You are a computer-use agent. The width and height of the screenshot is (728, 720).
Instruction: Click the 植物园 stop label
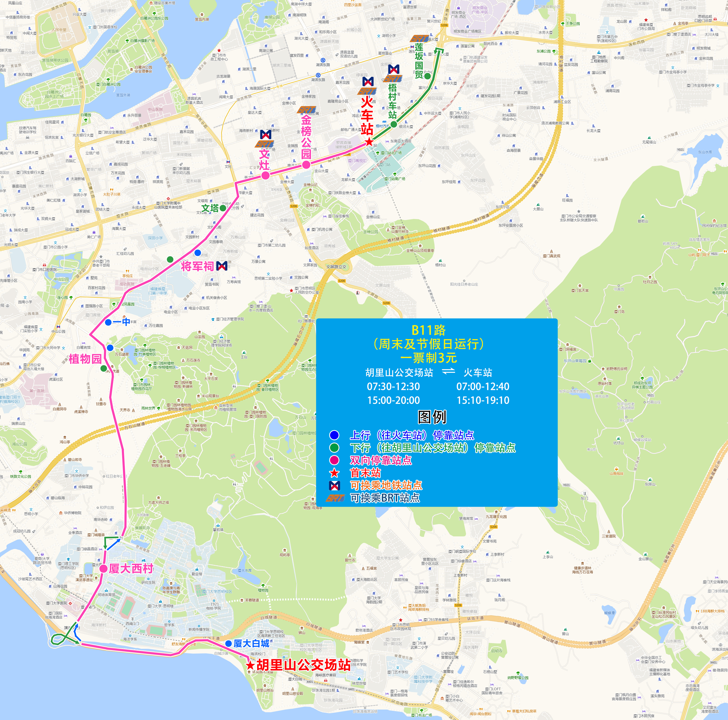(85, 359)
